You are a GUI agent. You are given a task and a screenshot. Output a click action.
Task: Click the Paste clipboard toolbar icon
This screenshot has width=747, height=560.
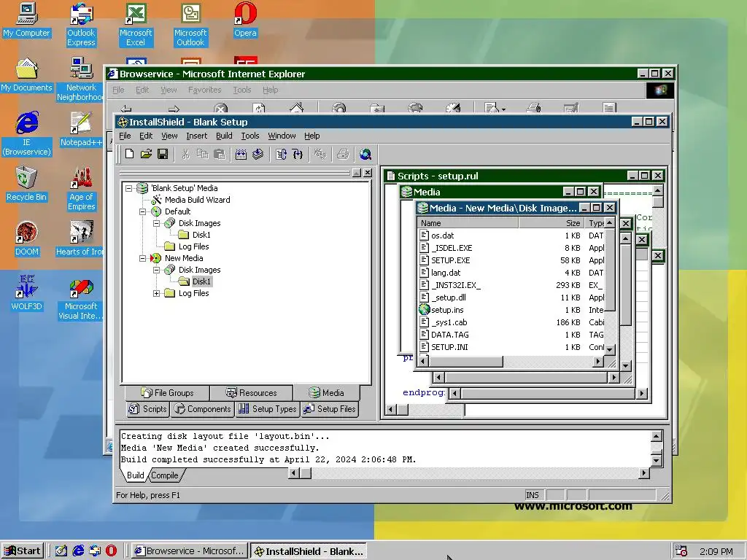[219, 154]
